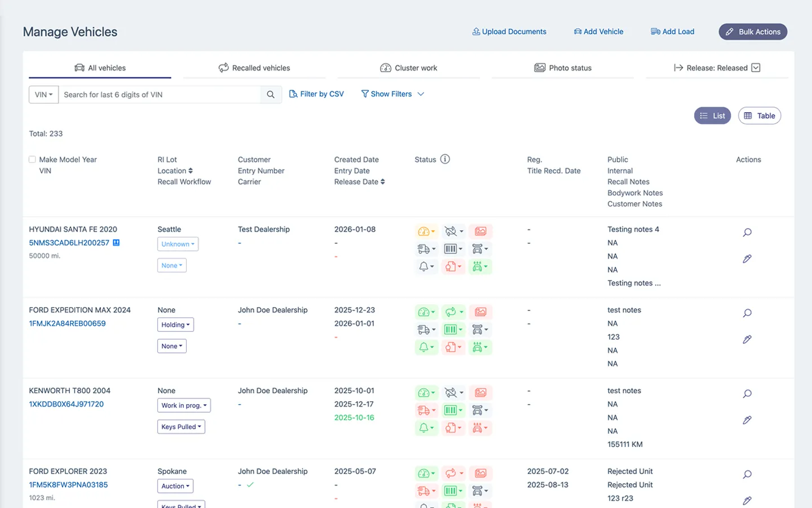The width and height of the screenshot is (812, 508).
Task: Switch to the Recalled vehicles tab
Action: point(254,68)
